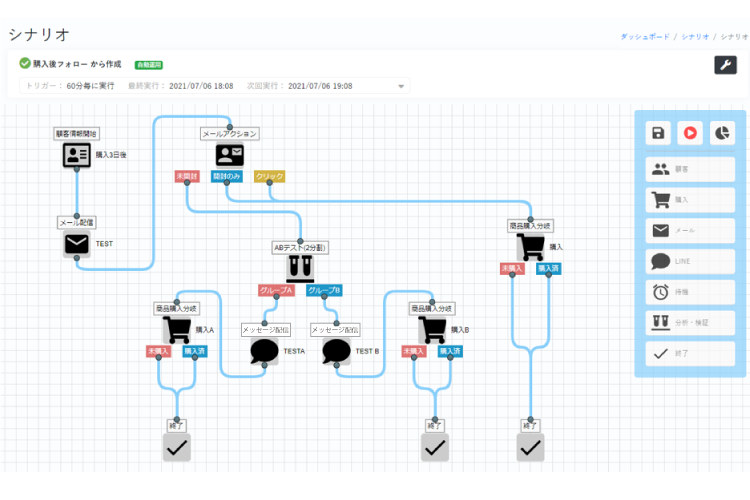Screen dimensions: 750x500
Task: Open the ダッシュボード breadcrumb link
Action: pyautogui.click(x=646, y=36)
